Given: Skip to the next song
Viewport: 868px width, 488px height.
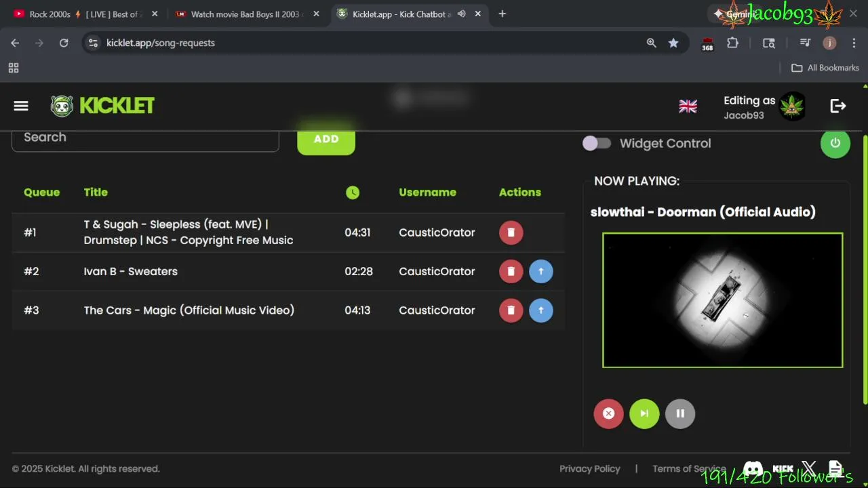Looking at the screenshot, I should [x=644, y=413].
